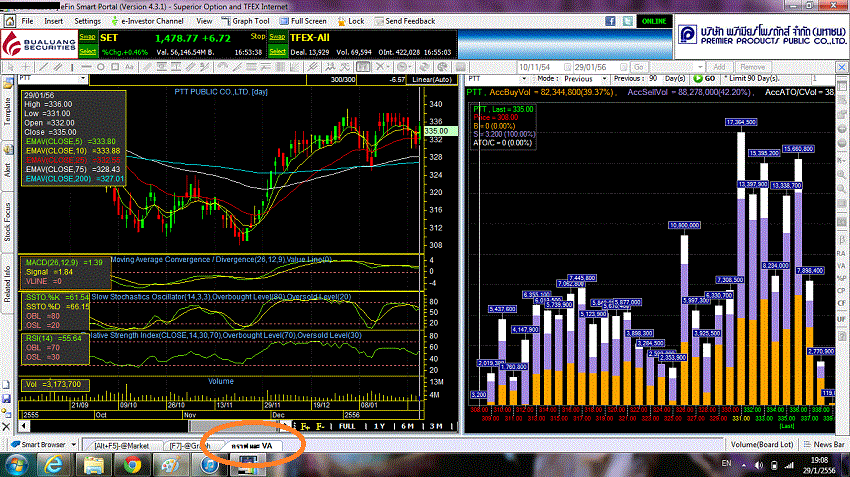This screenshot has height=477, width=850.
Task: Click the folder icon left of PTT symbol box
Action: (x=8, y=83)
